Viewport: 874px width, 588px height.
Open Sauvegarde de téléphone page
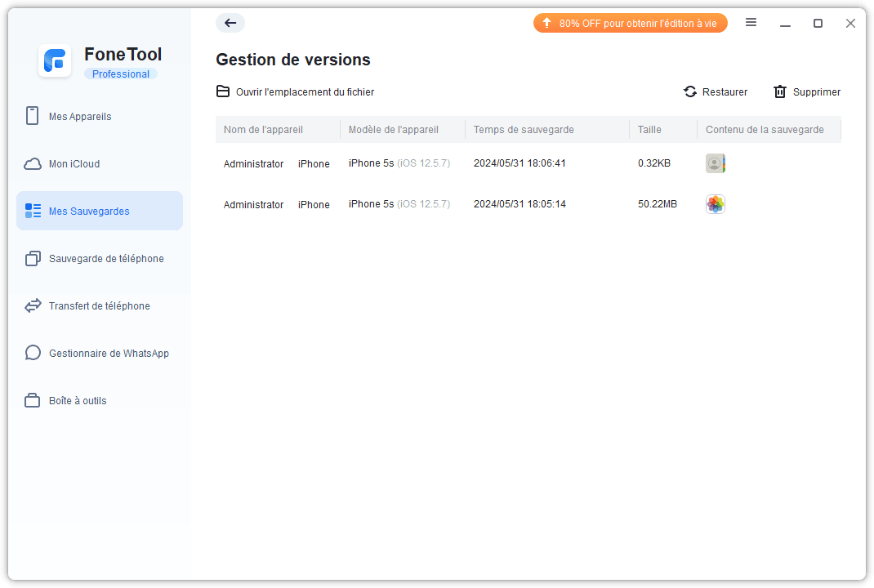coord(106,259)
